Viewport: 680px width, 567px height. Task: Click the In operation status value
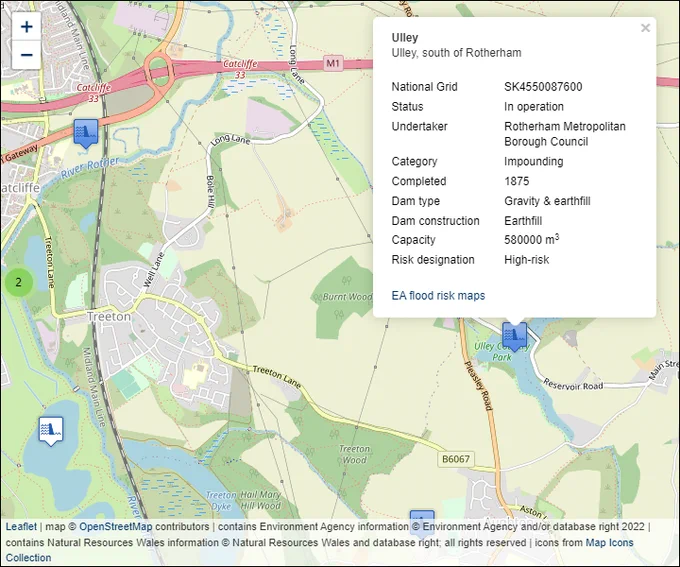pyautogui.click(x=534, y=107)
